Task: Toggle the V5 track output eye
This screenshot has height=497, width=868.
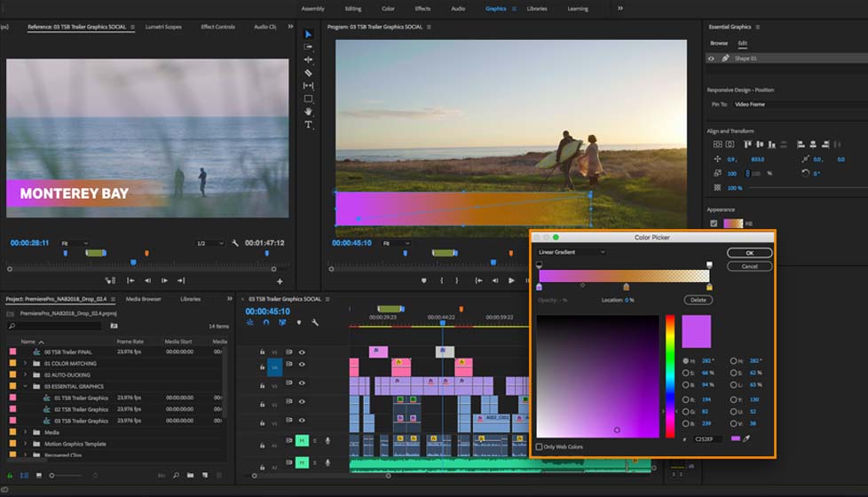Action: 302,352
